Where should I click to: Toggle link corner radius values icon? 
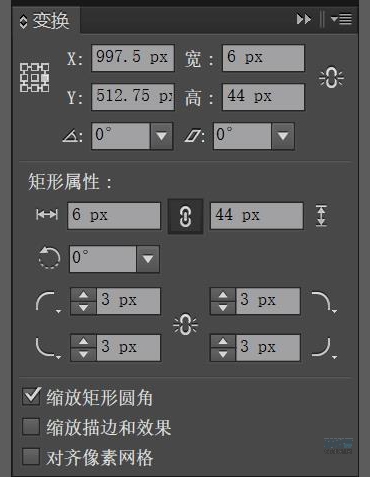point(185,324)
